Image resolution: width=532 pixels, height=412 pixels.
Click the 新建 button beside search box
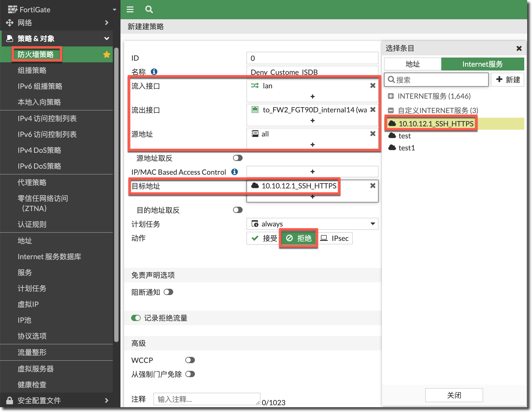pos(507,80)
